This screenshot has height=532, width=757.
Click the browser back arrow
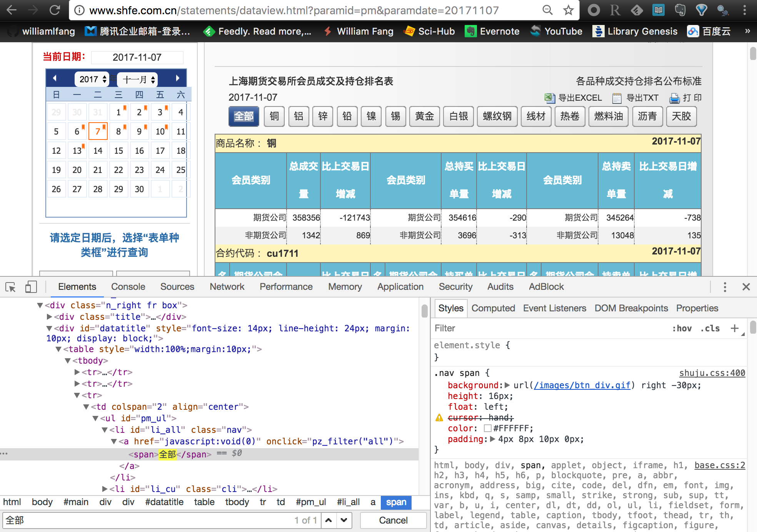[x=12, y=10]
